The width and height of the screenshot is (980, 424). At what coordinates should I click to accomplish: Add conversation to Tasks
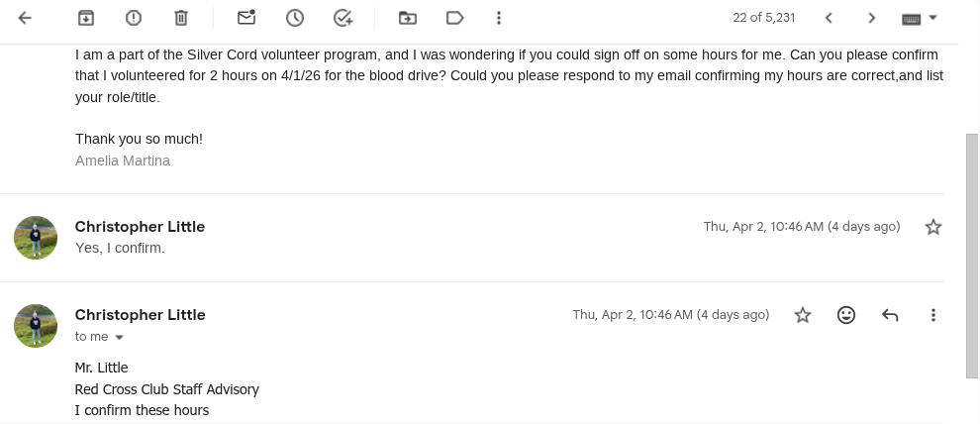point(343,18)
